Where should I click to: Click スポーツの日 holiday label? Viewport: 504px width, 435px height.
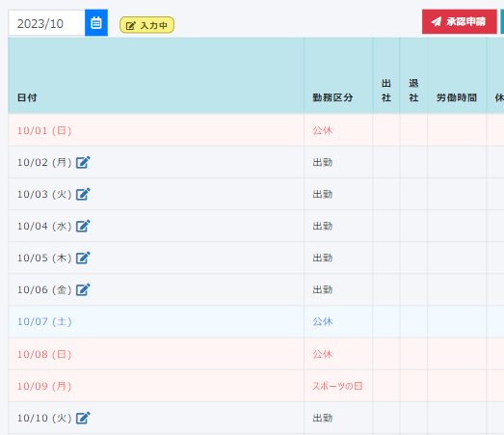[337, 386]
